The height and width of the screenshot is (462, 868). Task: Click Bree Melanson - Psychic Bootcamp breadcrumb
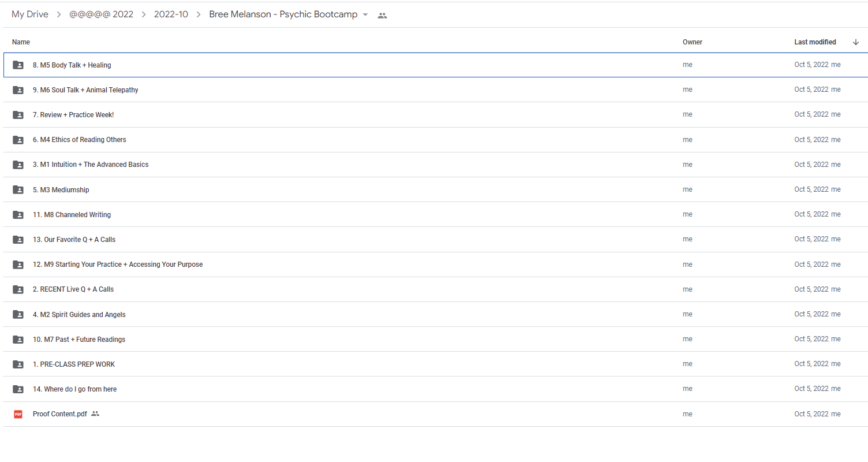pyautogui.click(x=283, y=14)
